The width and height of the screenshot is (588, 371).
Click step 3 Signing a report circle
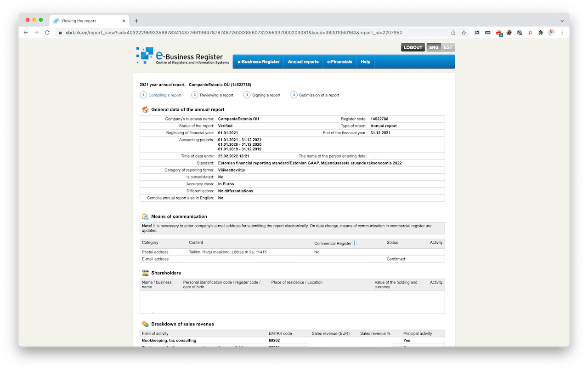click(247, 95)
